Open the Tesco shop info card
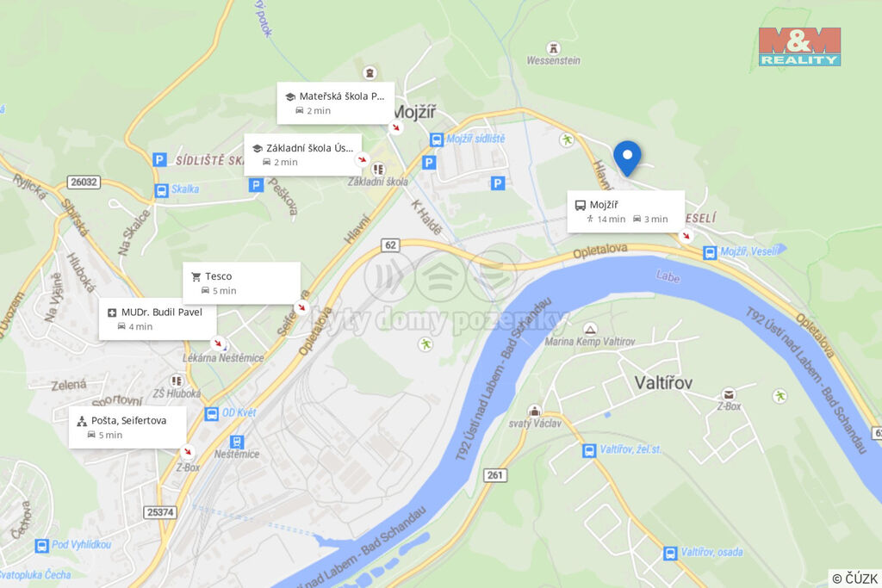882x588 pixels. click(x=241, y=283)
